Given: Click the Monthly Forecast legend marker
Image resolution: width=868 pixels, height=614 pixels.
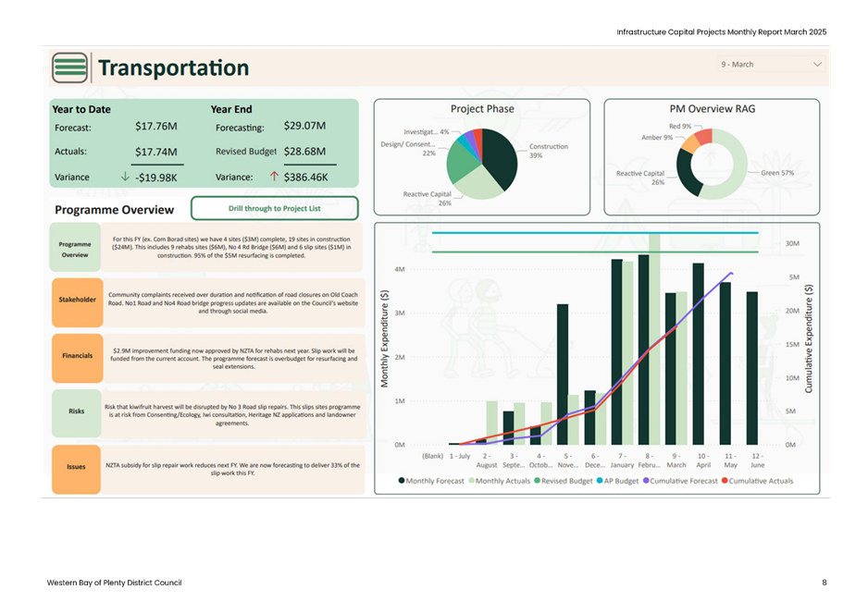Looking at the screenshot, I should pyautogui.click(x=401, y=482).
